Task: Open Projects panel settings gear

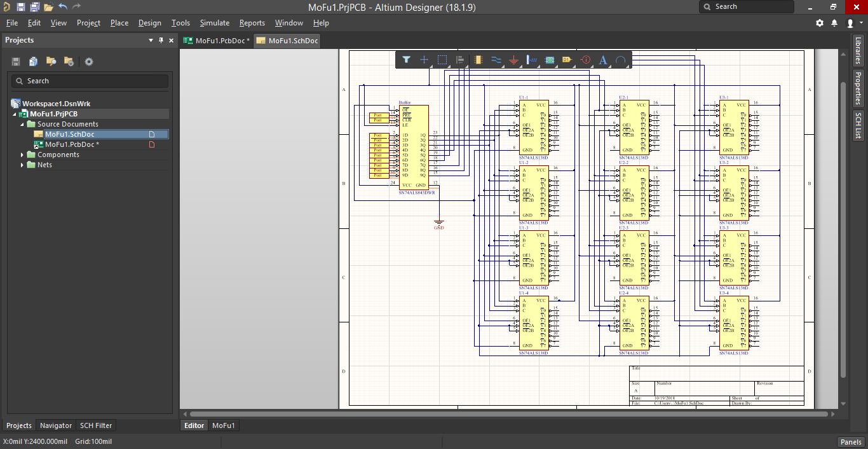Action: tap(89, 62)
